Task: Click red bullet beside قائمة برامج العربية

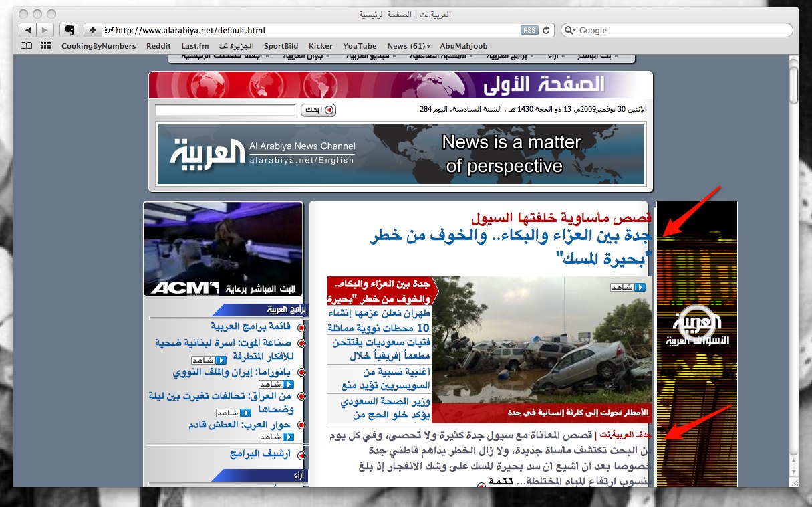Action: click(x=301, y=328)
